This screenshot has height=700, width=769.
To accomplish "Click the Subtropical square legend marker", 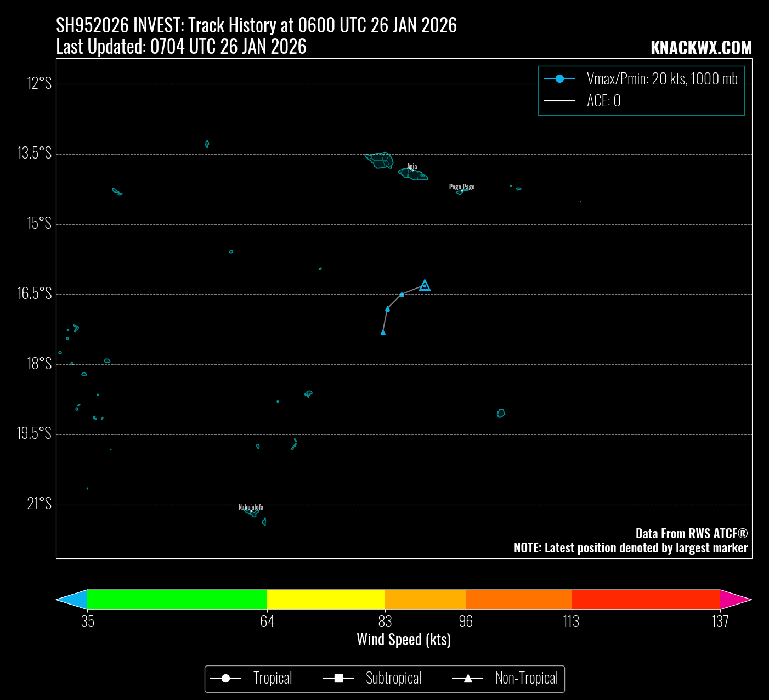I will (338, 679).
